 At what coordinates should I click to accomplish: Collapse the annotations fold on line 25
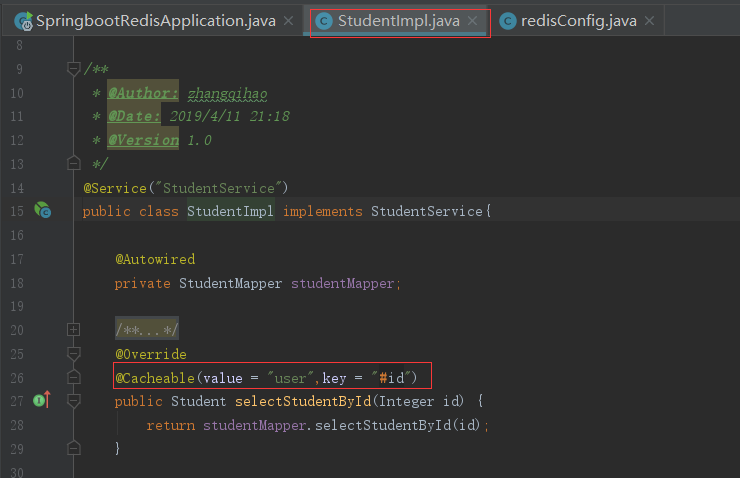pos(74,353)
